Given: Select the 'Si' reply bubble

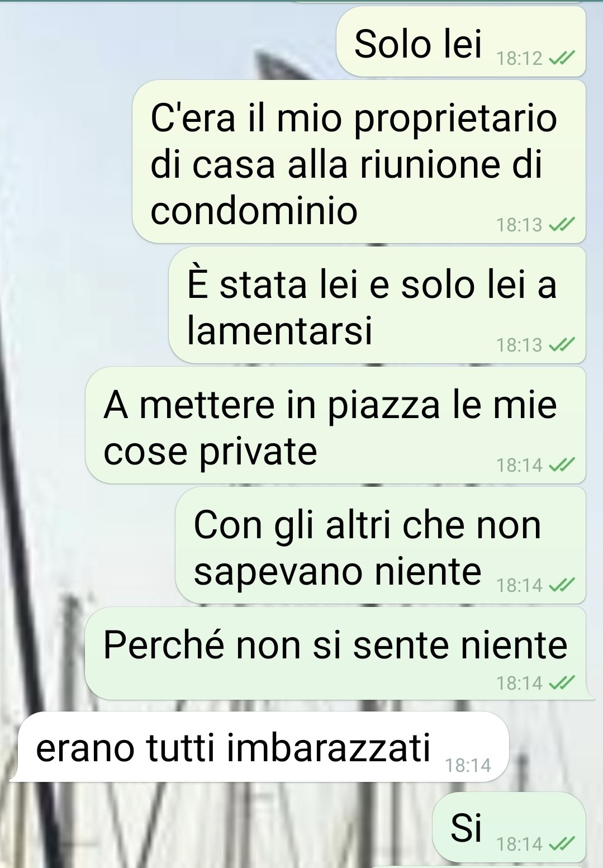Looking at the screenshot, I should [509, 827].
